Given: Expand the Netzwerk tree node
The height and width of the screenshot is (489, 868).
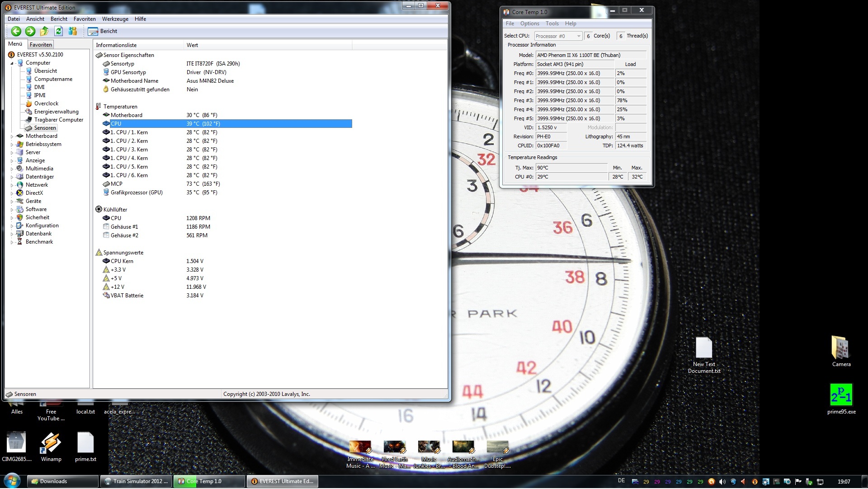Looking at the screenshot, I should coord(12,185).
